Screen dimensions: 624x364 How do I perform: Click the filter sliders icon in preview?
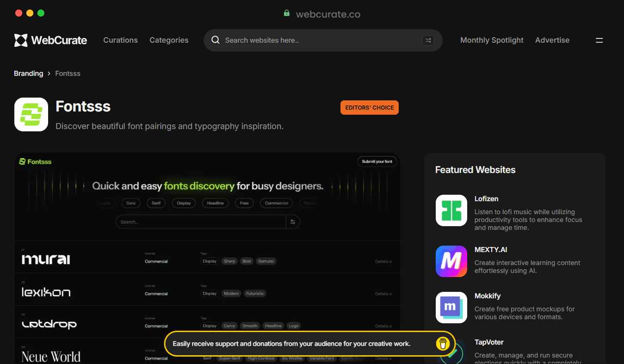point(293,222)
